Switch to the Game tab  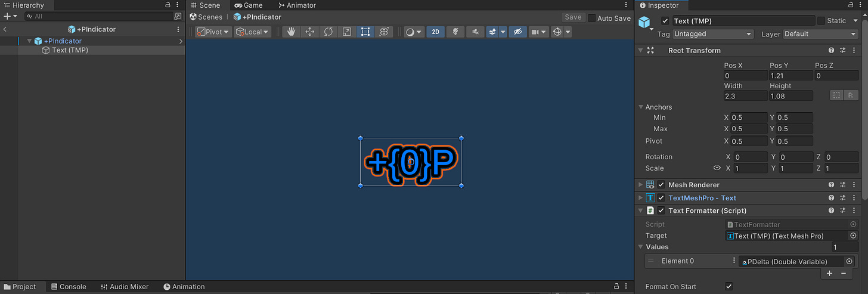tap(249, 5)
